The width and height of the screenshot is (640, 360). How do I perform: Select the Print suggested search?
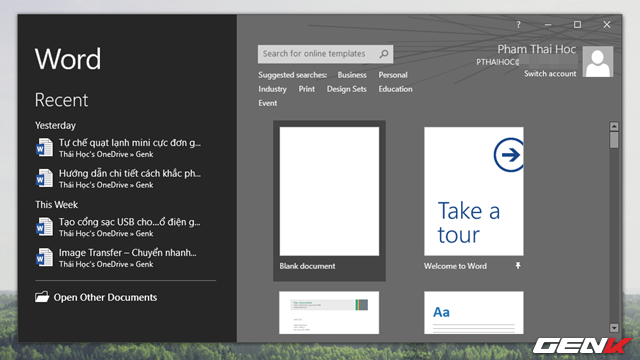pyautogui.click(x=307, y=89)
